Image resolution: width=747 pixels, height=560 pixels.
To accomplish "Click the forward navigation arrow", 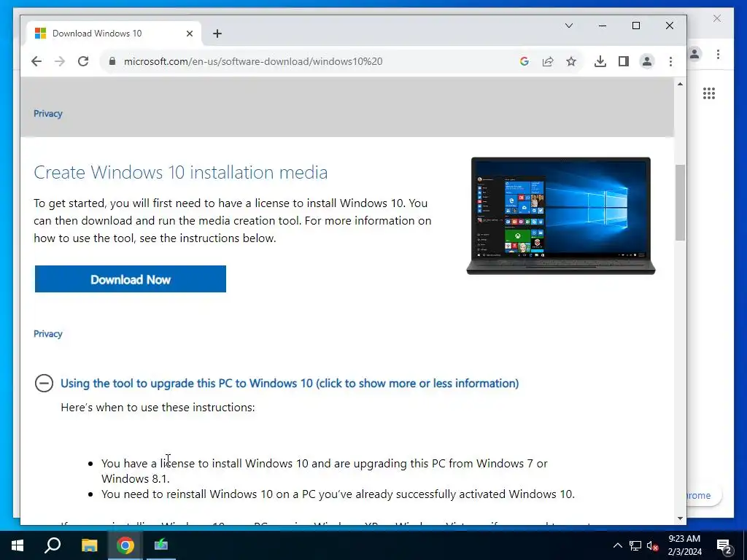I will pyautogui.click(x=60, y=61).
